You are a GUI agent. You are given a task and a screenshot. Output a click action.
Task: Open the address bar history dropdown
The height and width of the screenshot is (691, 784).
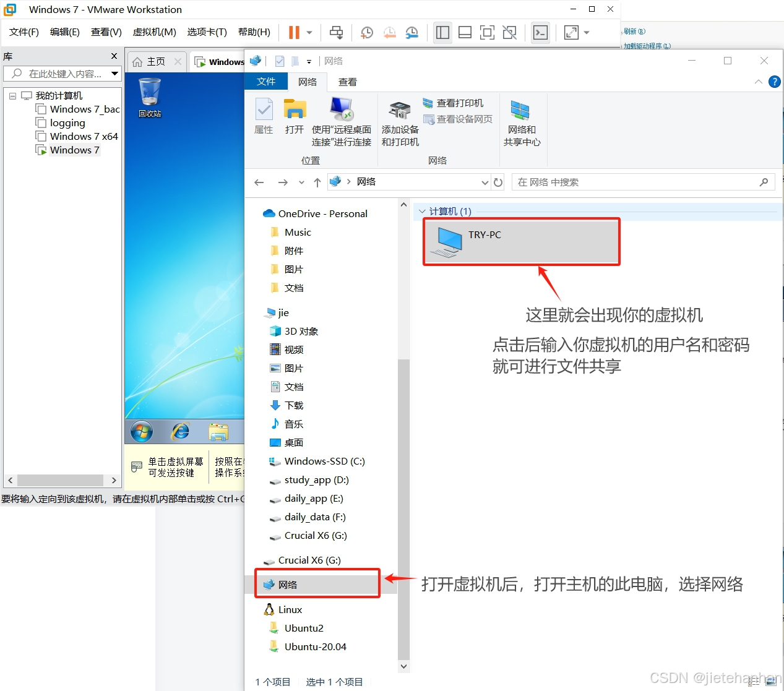pyautogui.click(x=485, y=182)
